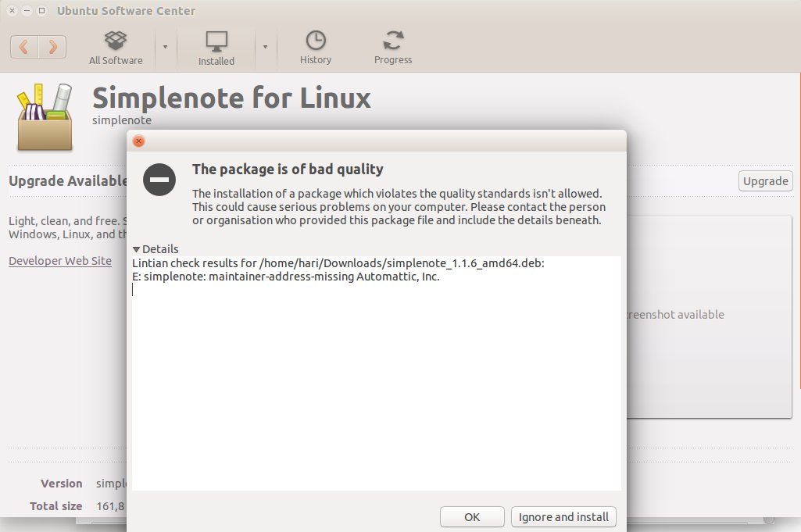The width and height of the screenshot is (801, 532).
Task: Close the bad quality dialog
Action: point(138,141)
